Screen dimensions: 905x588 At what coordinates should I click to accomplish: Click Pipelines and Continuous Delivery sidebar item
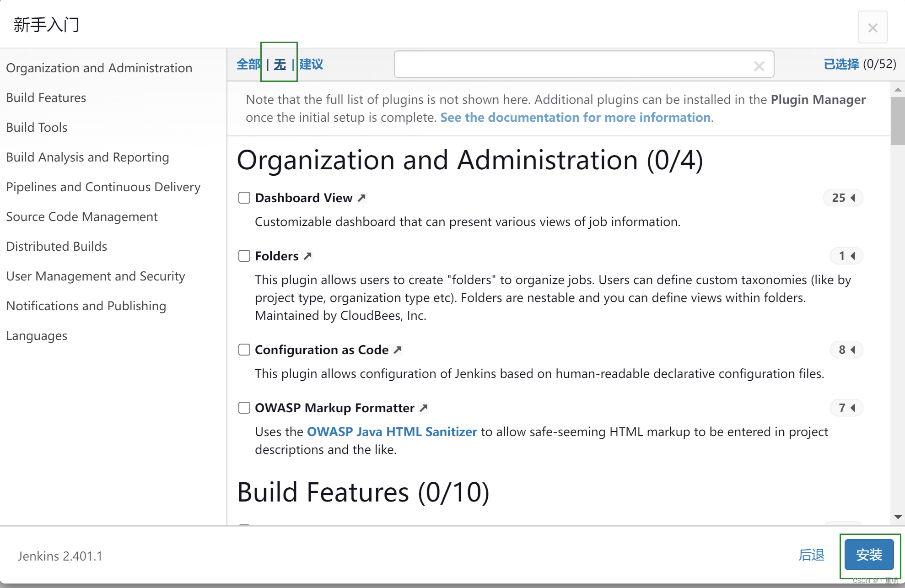[103, 187]
